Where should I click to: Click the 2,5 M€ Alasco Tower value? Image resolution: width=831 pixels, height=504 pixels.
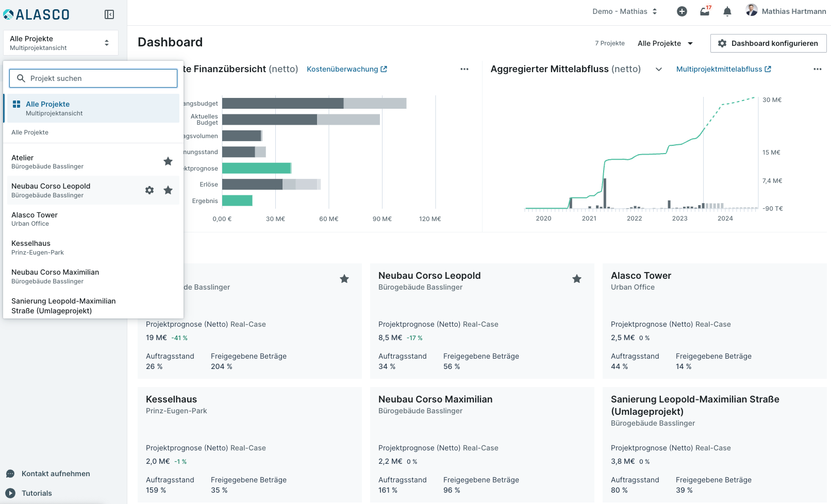click(x=623, y=338)
